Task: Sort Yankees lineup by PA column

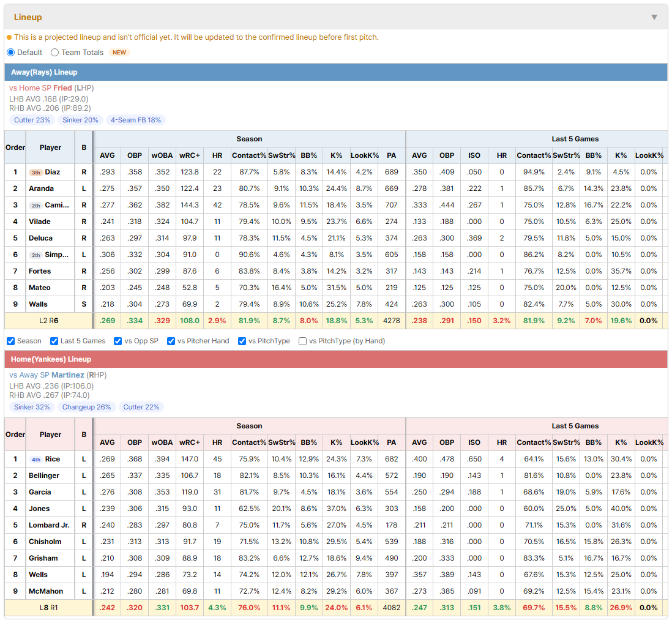Action: click(x=391, y=442)
